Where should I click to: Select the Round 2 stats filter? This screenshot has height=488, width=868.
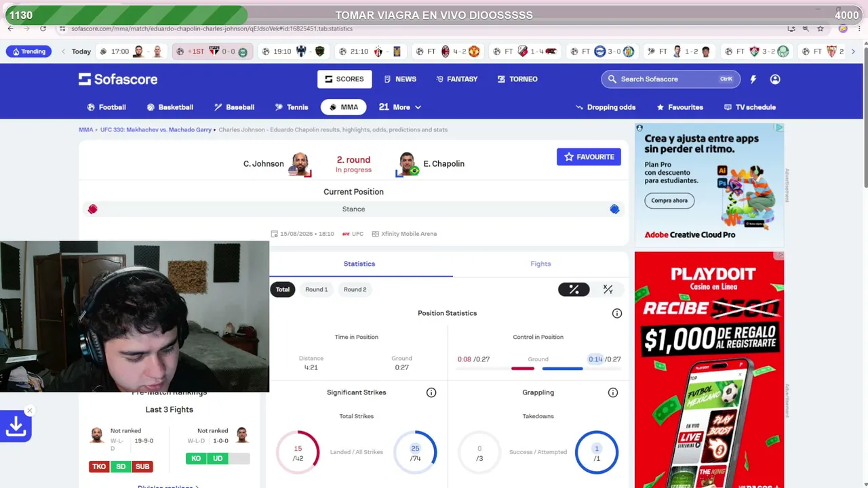click(x=355, y=289)
